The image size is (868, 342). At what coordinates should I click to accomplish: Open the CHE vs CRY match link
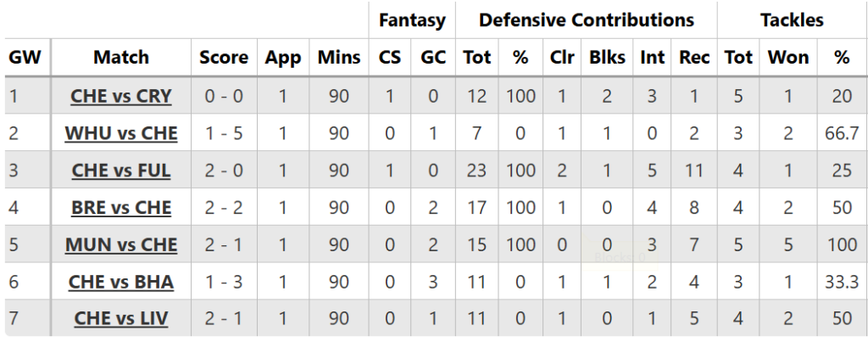tap(121, 96)
